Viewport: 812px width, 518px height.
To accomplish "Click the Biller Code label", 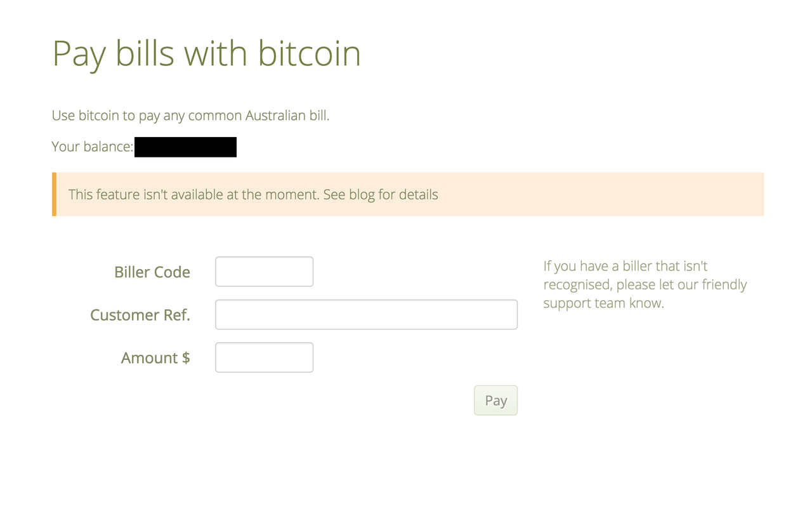I will [x=152, y=272].
